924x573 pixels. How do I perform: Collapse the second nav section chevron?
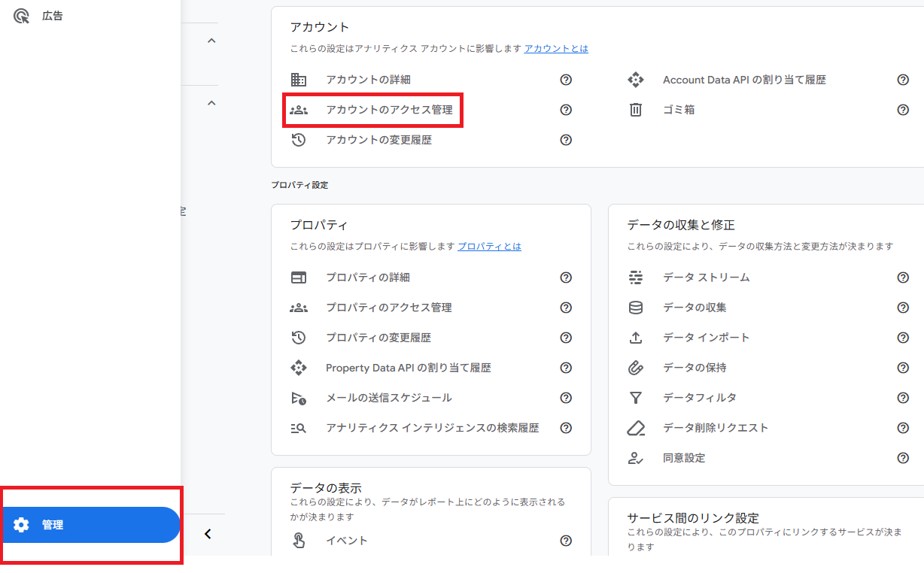pyautogui.click(x=211, y=103)
